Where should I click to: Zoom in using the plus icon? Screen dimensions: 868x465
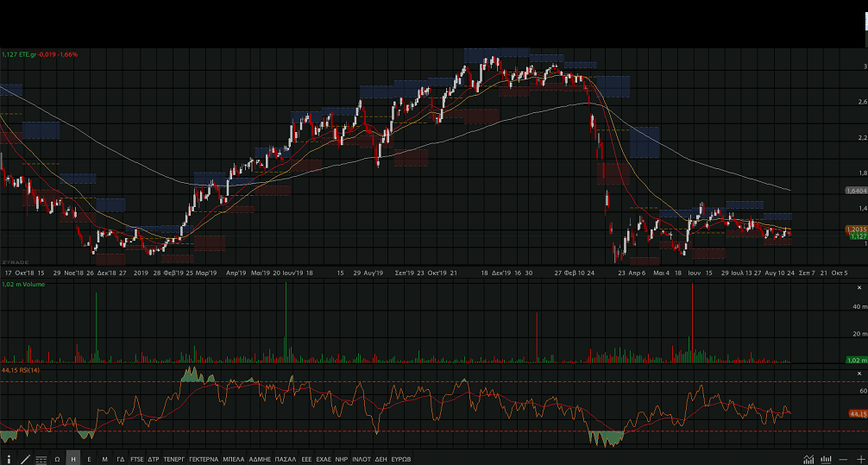(x=859, y=459)
